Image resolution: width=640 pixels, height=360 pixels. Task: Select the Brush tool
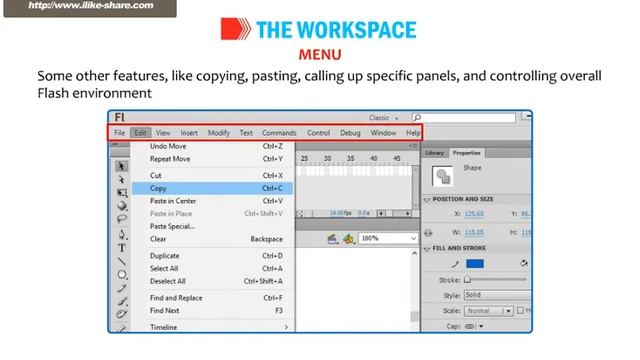122,301
